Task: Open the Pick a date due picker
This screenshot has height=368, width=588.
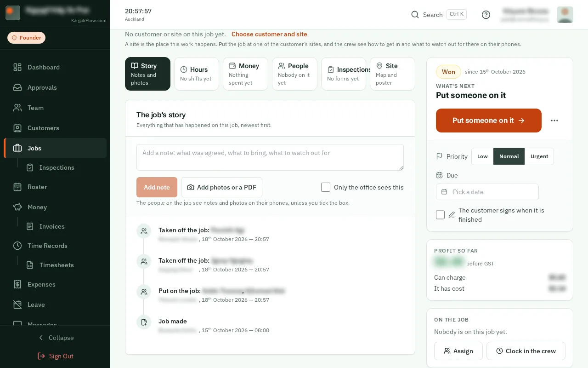Action: pos(487,192)
